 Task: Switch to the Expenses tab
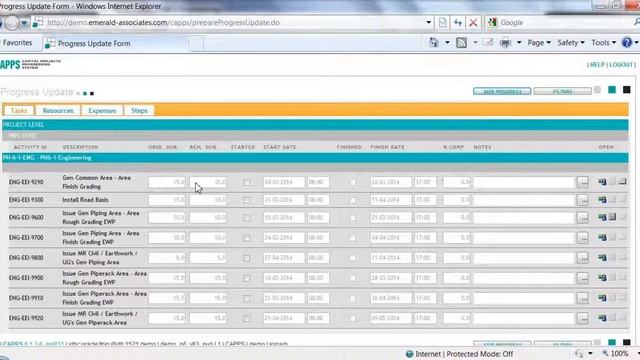102,111
